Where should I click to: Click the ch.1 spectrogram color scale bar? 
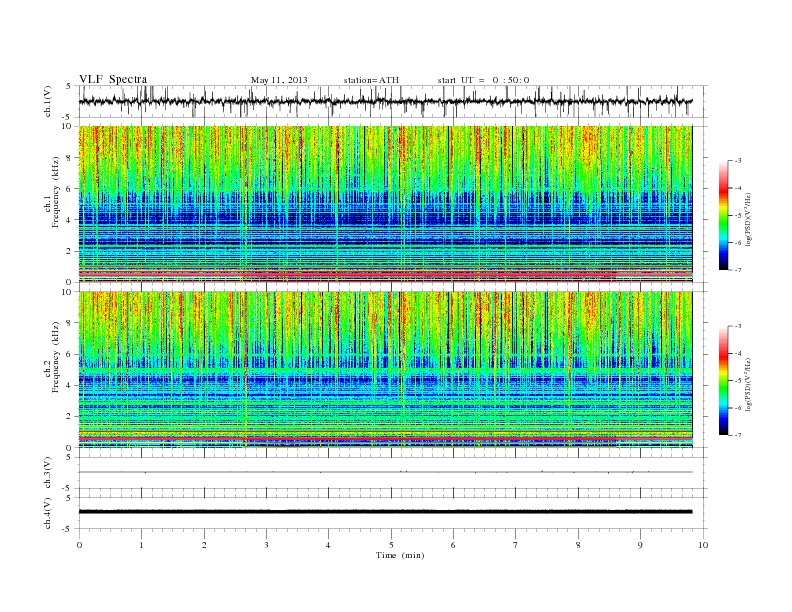point(724,215)
